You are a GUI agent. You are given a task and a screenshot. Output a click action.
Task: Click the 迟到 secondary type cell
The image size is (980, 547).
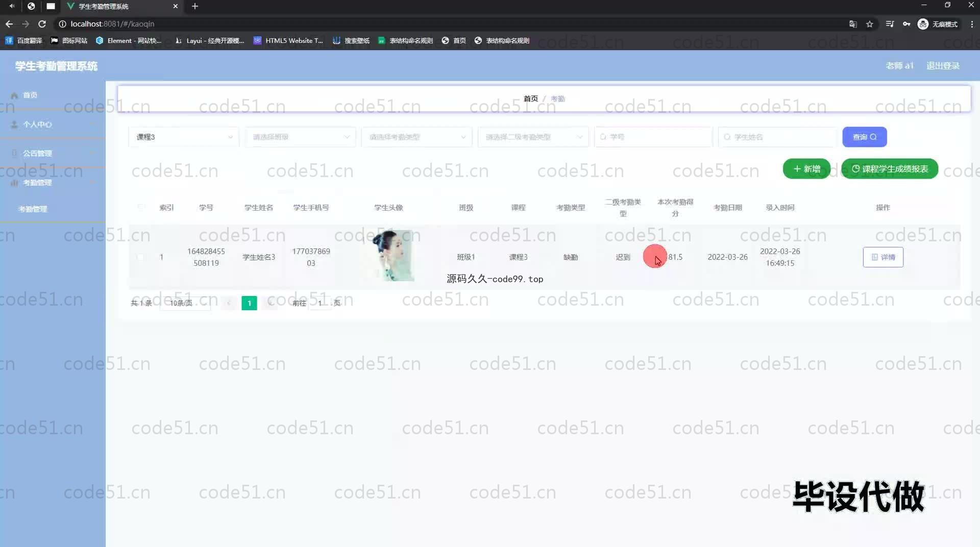click(623, 257)
